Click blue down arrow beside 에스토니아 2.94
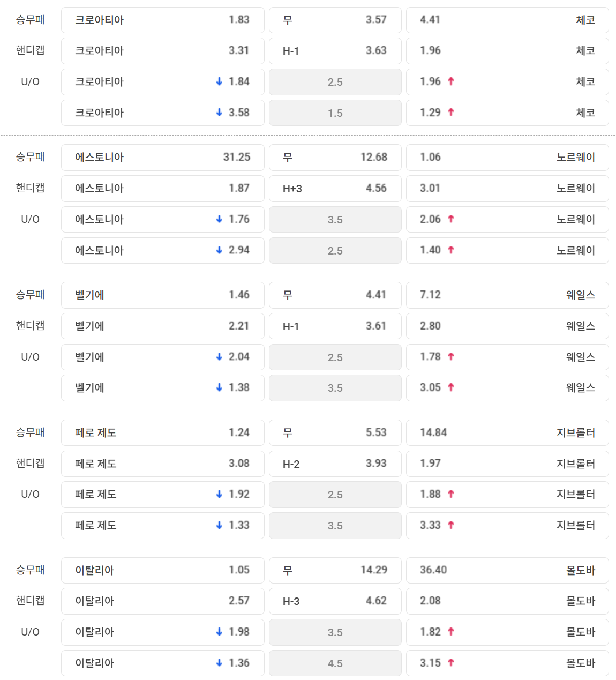 [x=219, y=250]
